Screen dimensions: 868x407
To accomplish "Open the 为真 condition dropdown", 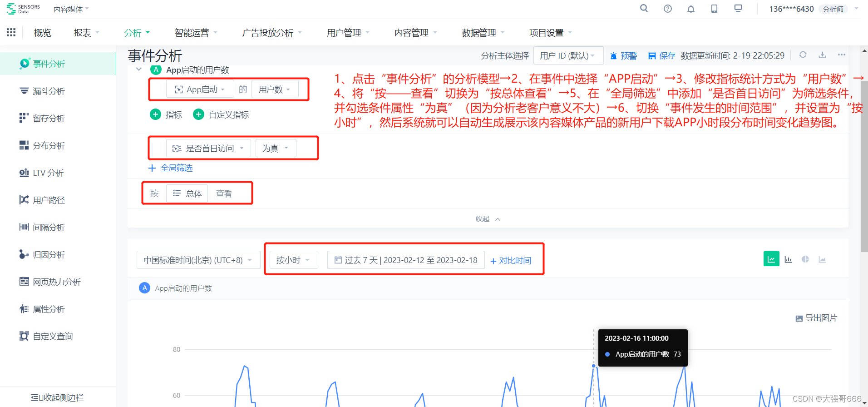I will (276, 148).
